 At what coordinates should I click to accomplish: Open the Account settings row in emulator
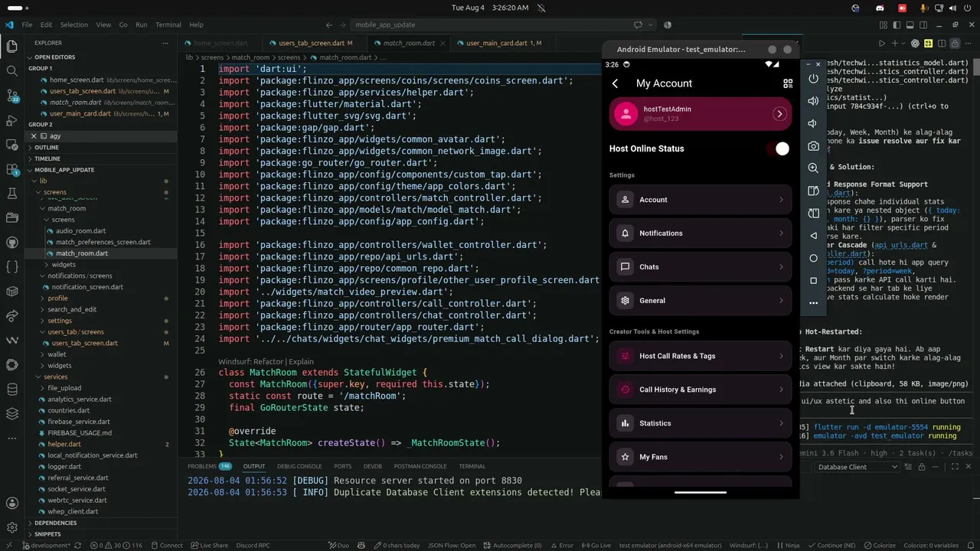pos(701,200)
